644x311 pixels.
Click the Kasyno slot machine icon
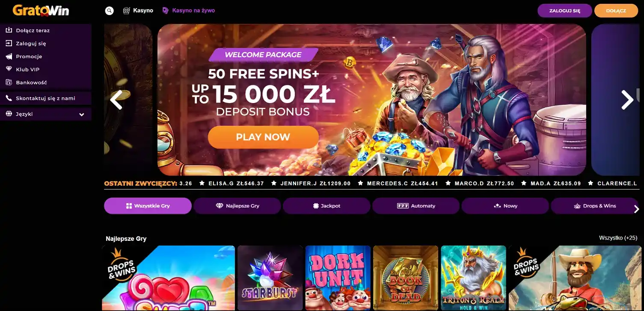pos(126,11)
